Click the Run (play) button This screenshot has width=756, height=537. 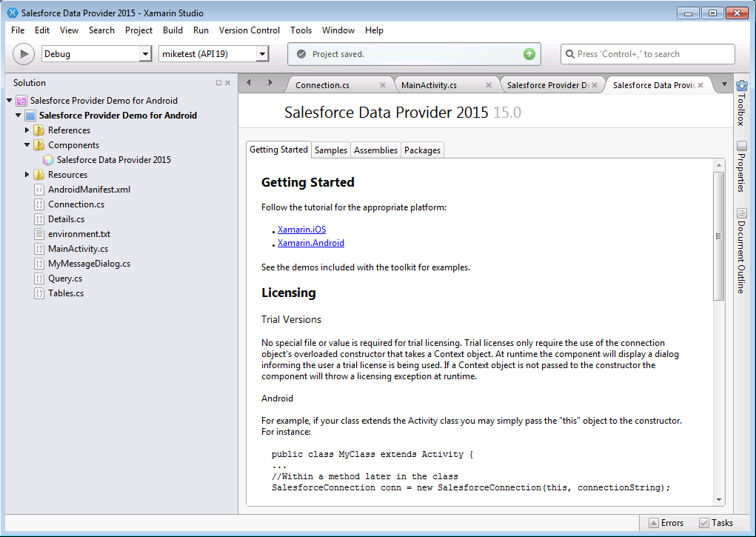24,54
